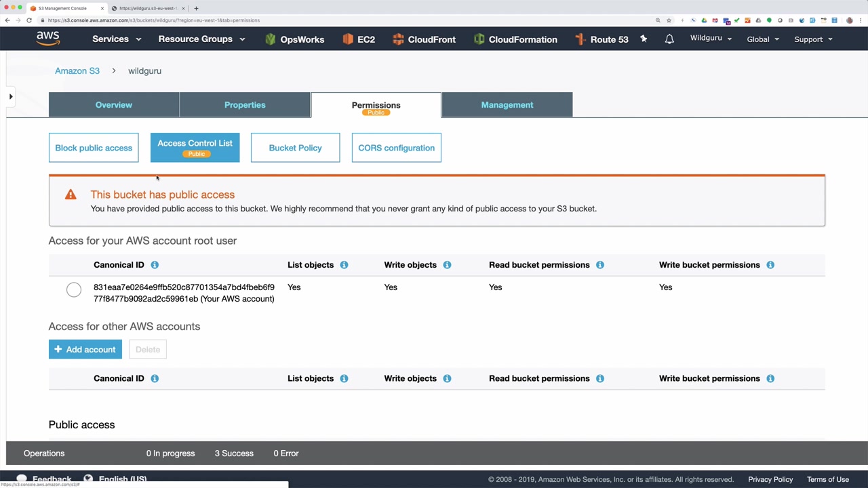The image size is (868, 488).
Task: Switch to the Properties tab
Action: click(x=245, y=105)
